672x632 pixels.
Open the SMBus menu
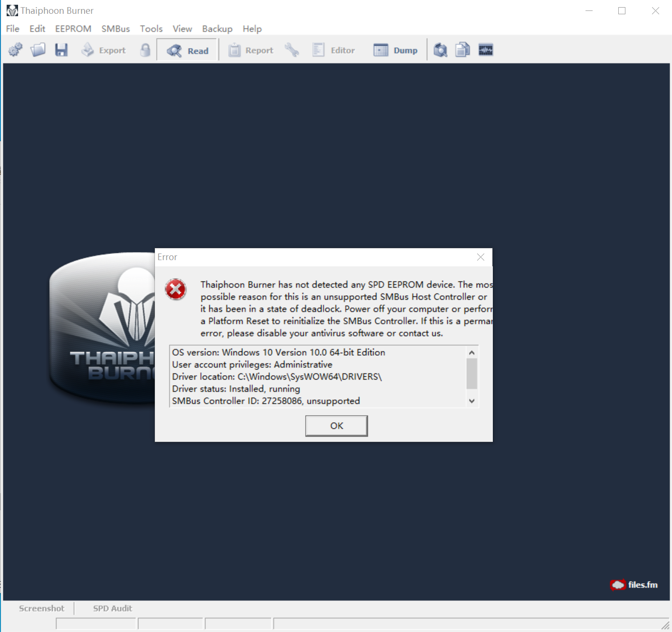115,29
